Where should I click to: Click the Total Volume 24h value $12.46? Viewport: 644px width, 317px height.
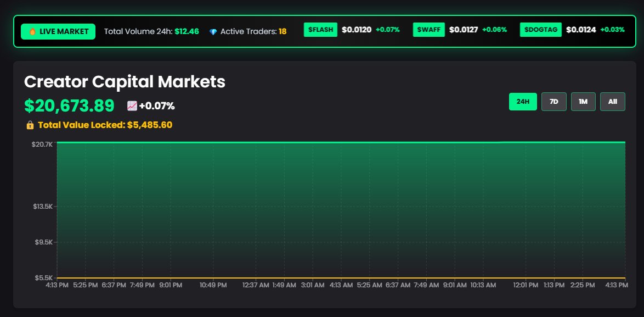187,32
